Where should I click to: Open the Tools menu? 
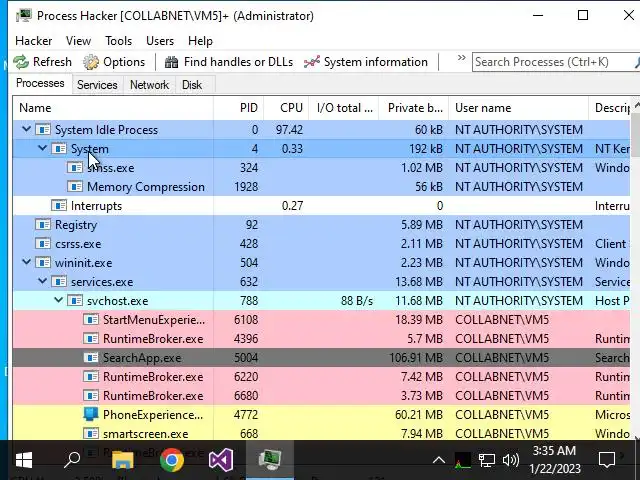[118, 41]
